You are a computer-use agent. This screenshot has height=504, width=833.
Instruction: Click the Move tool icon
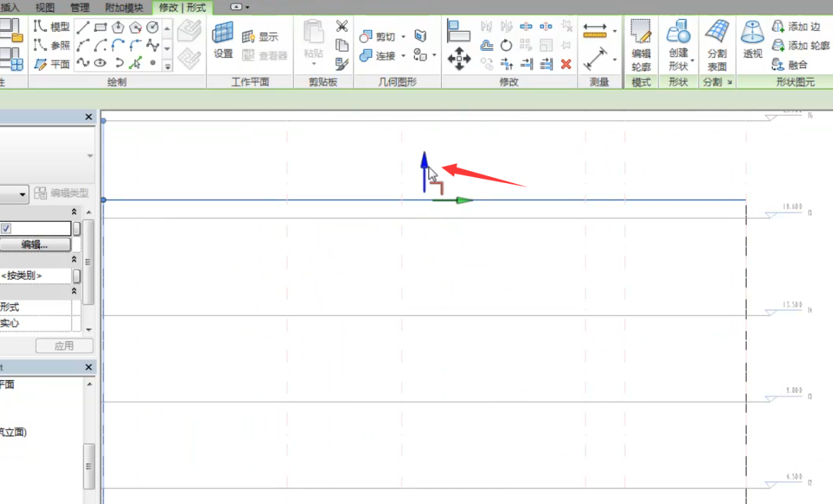[459, 58]
